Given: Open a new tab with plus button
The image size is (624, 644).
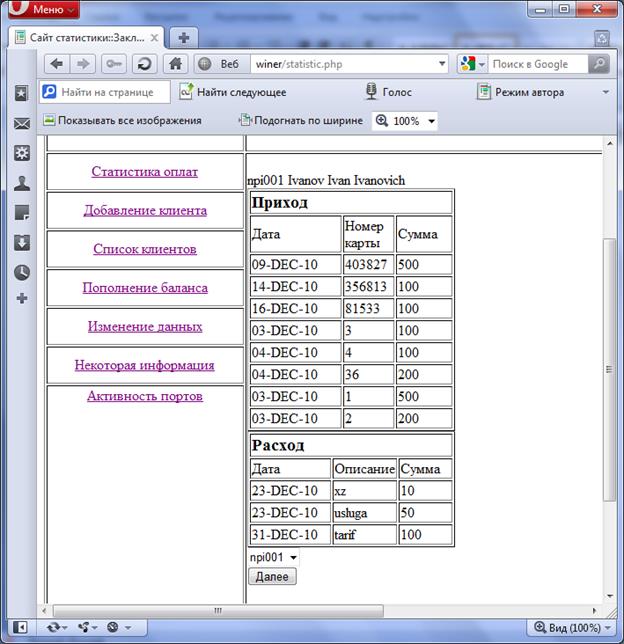Looking at the screenshot, I should click(184, 38).
